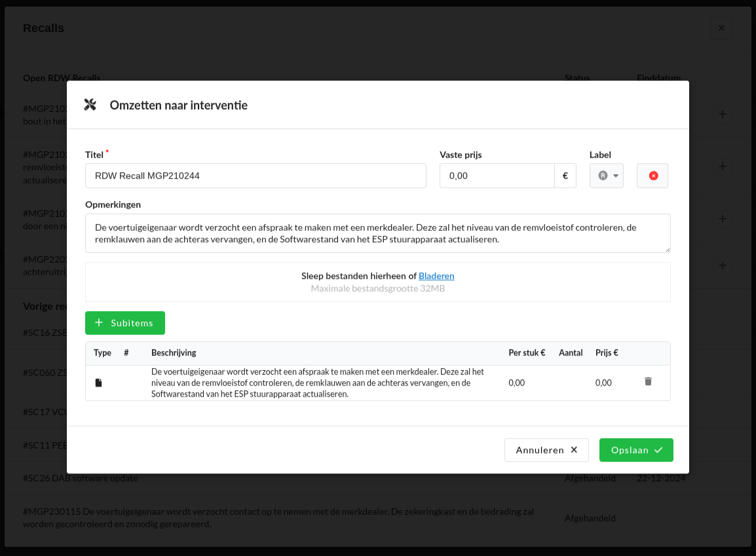Click the Recalls heading in background panel
The image size is (756, 556).
click(43, 28)
